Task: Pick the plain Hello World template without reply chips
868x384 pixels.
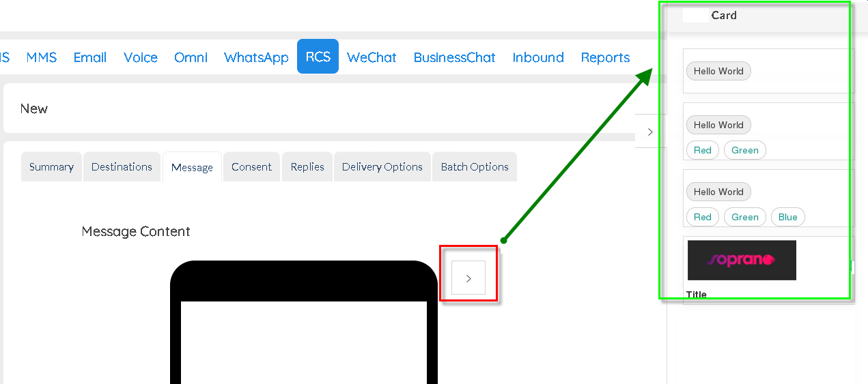Action: coord(768,71)
